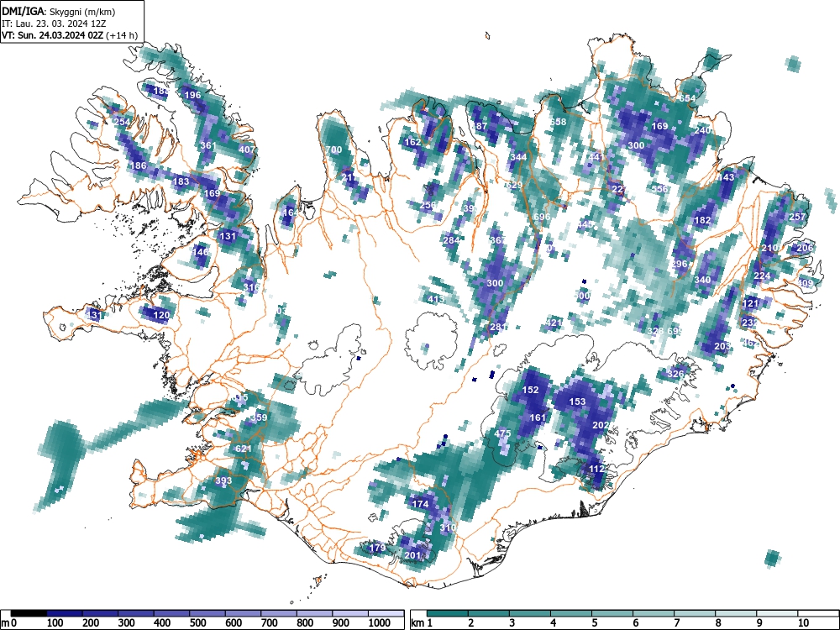Click the '161' visibility value
The height and width of the screenshot is (630, 840).
click(538, 417)
